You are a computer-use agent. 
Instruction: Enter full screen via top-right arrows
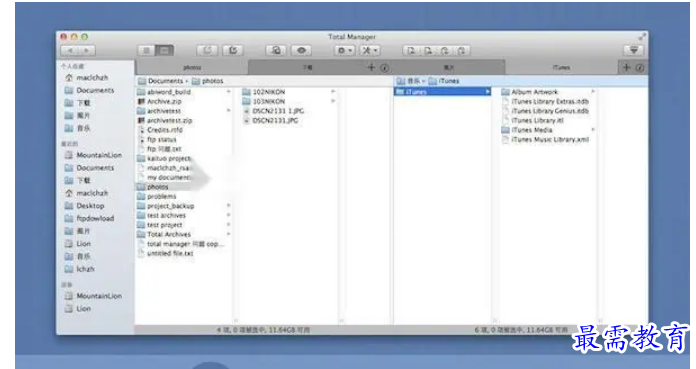(642, 37)
